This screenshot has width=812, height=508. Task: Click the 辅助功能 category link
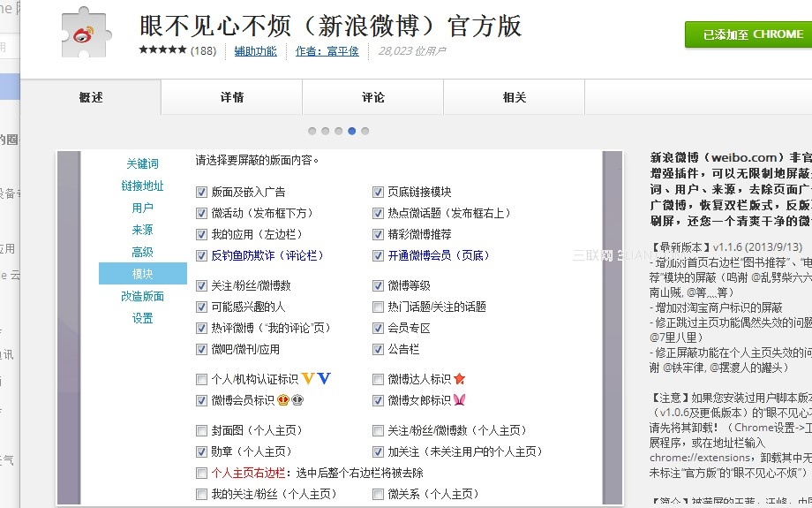[255, 51]
